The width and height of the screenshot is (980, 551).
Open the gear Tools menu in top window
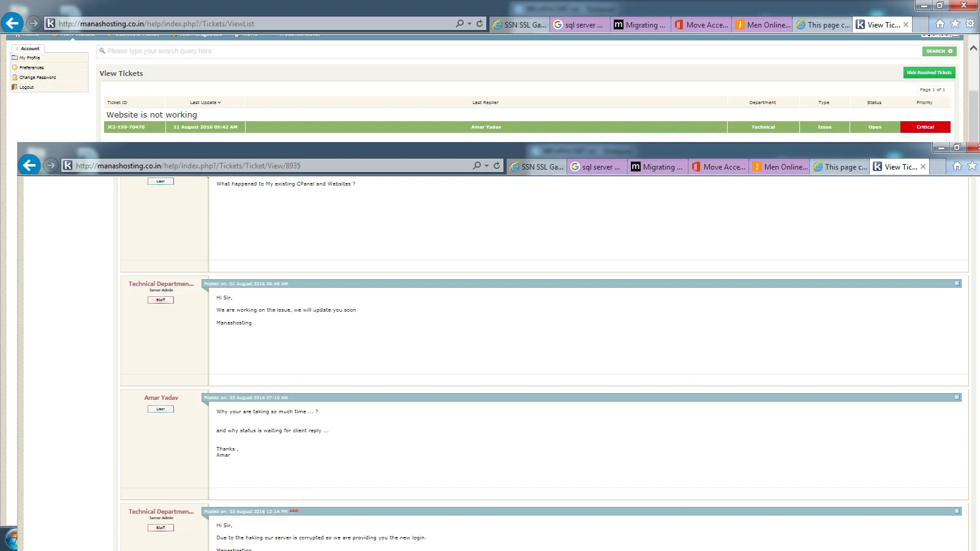(970, 24)
